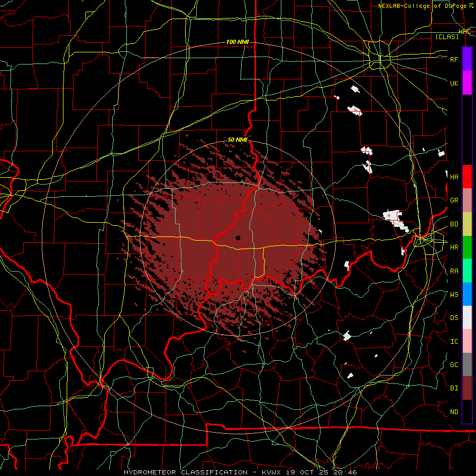The height and width of the screenshot is (476, 476).
Task: Click the RF legend label
Action: [454, 59]
